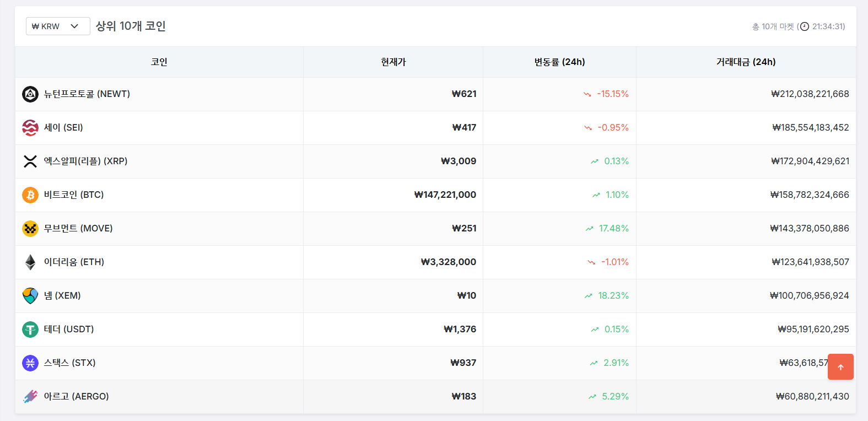Click the ₩95,191,620,295 volume value
868x421 pixels.
tap(813, 330)
